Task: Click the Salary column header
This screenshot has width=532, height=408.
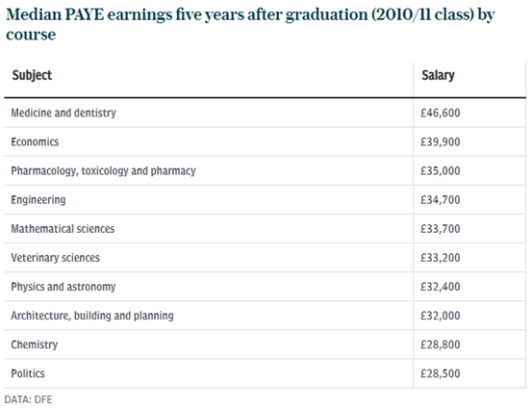Action: [438, 75]
